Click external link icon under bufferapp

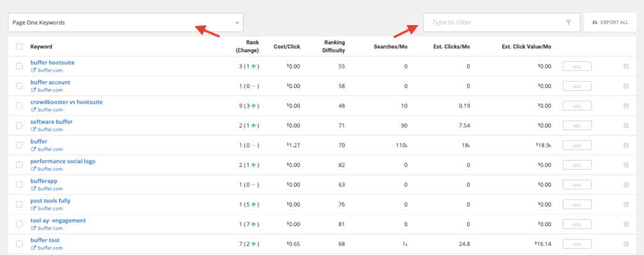pyautogui.click(x=33, y=188)
